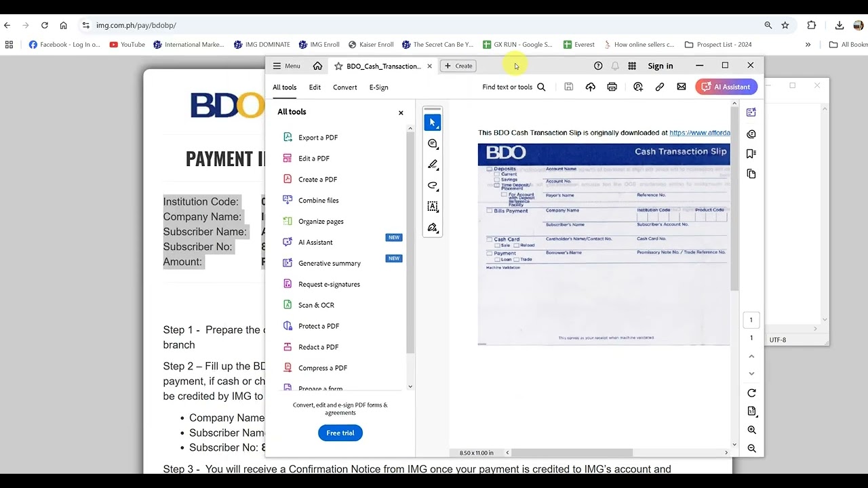
Task: Star the BDO_Cash_Transaction tab
Action: pos(338,66)
